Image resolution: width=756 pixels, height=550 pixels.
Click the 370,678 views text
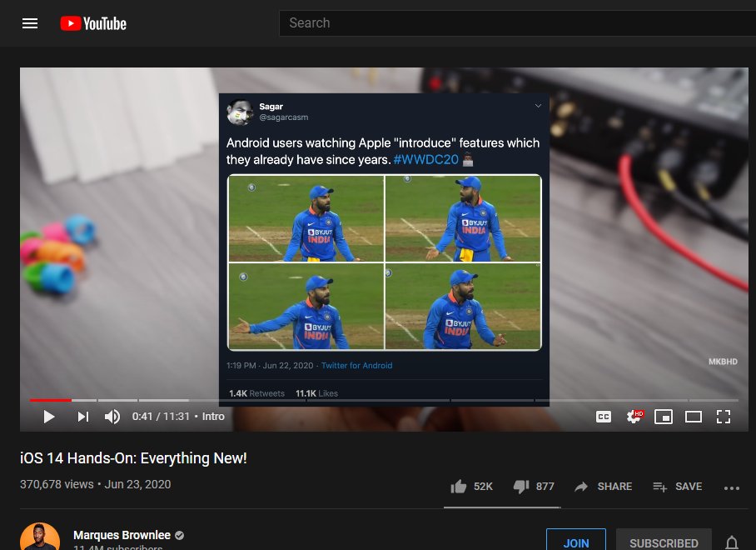coord(57,484)
